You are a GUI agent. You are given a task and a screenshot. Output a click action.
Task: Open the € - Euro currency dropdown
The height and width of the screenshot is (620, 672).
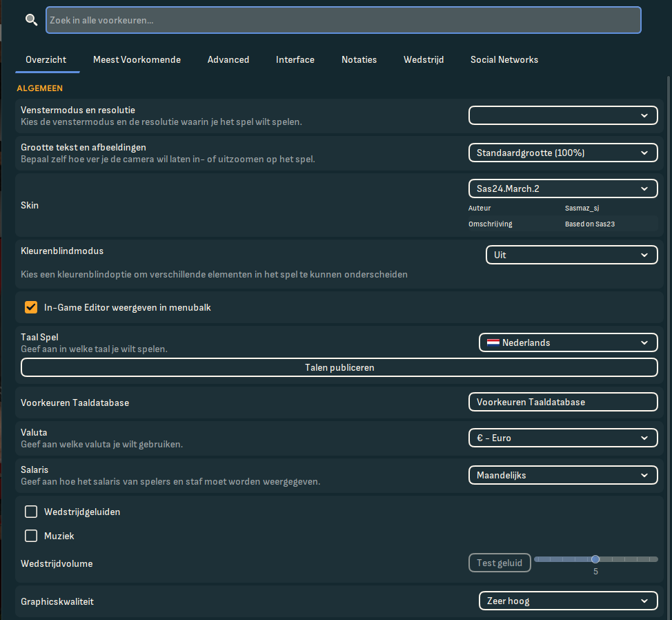(x=563, y=438)
